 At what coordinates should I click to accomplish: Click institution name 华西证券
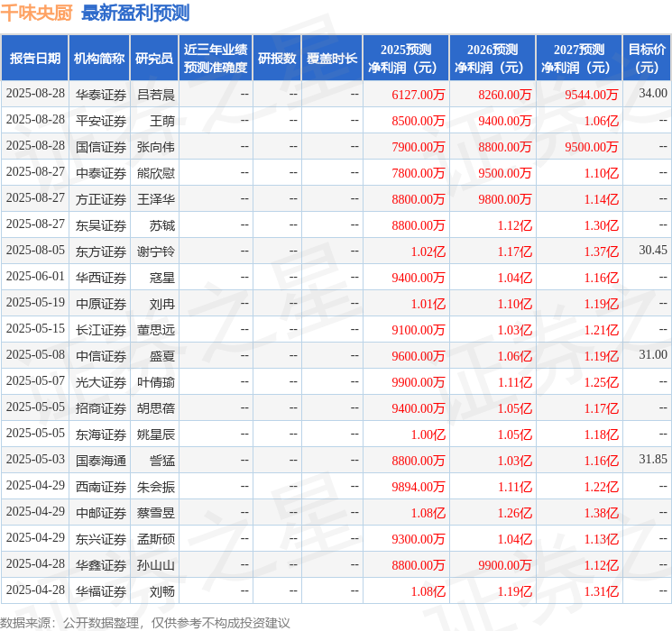(101, 278)
